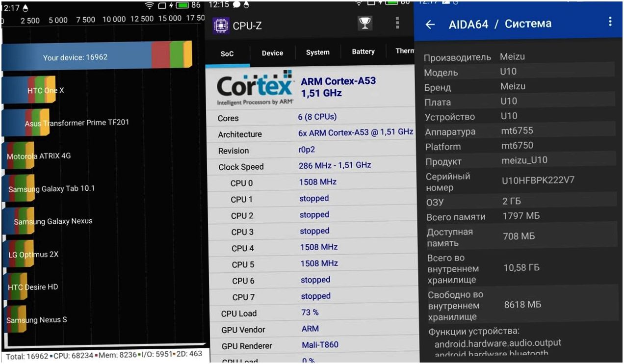
Task: Select the LG Optimus 2X bar
Action: click(18, 254)
